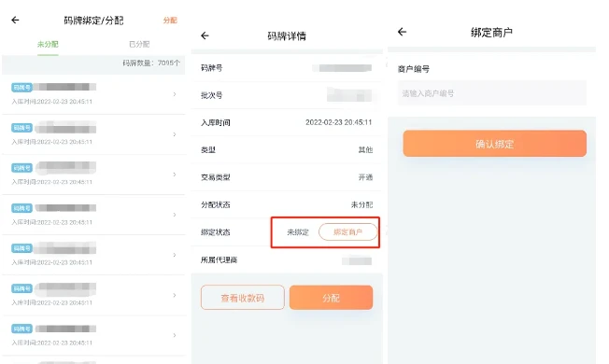
Task: Click the orange 分配 button in 码牌详情
Action: pos(331,298)
